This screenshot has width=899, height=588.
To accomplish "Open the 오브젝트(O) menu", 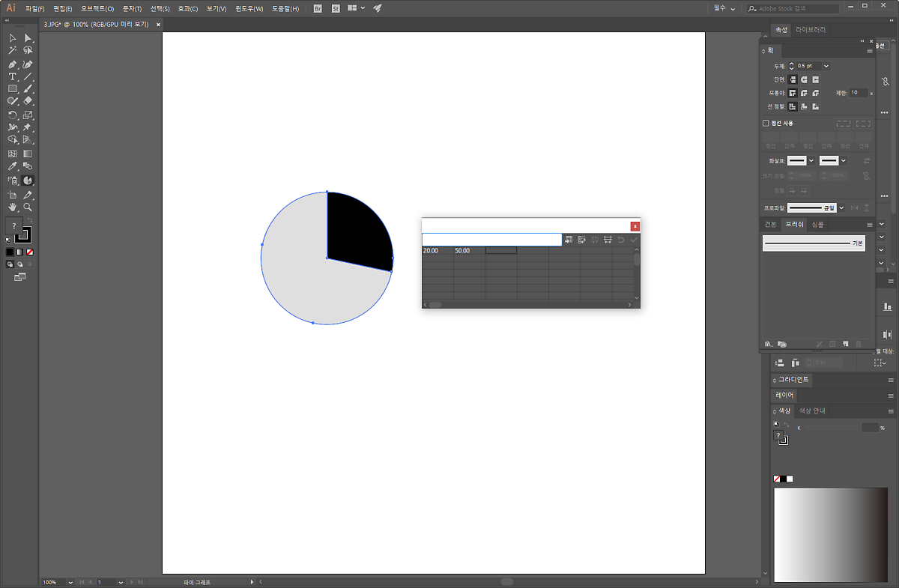I will 97,8.
